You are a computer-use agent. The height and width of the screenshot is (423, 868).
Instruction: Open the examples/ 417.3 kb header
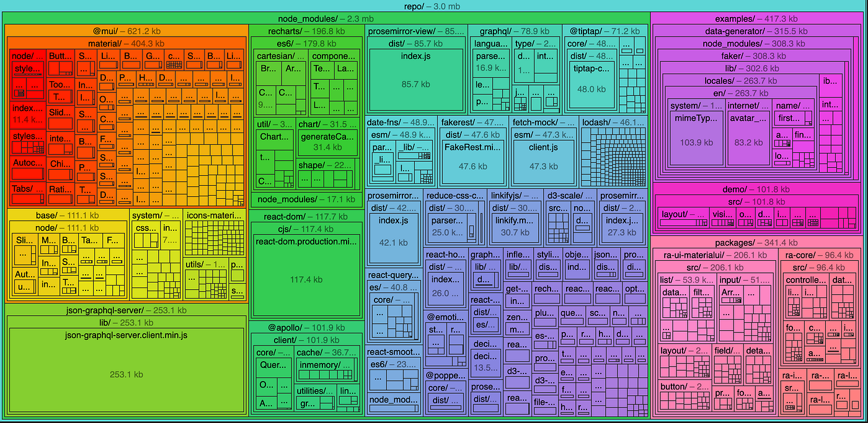point(758,19)
